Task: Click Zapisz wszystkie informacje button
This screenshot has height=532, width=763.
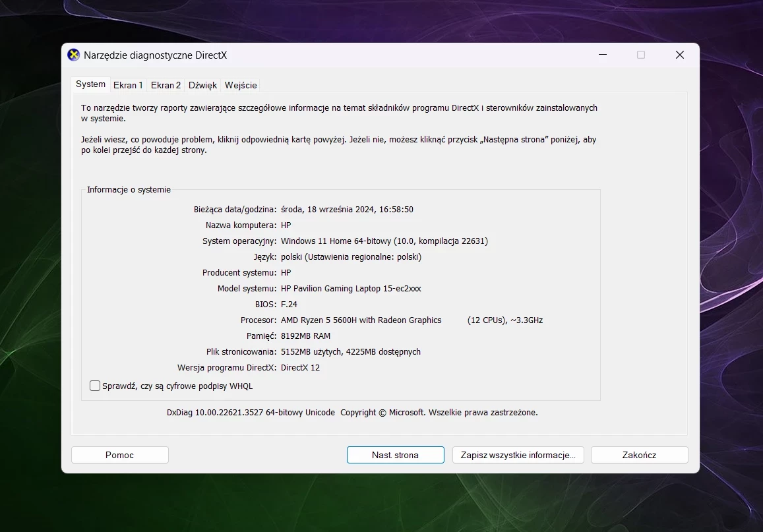Action: [518, 455]
